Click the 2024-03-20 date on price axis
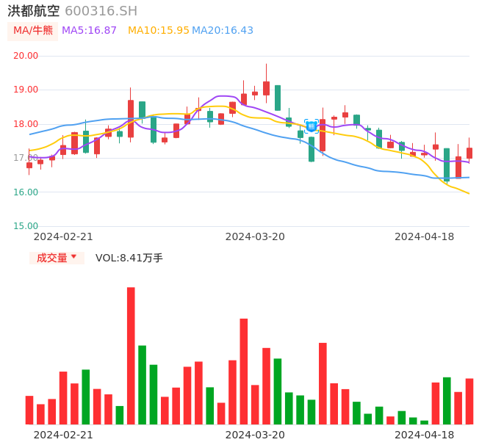This screenshot has width=504, height=445. pos(255,236)
